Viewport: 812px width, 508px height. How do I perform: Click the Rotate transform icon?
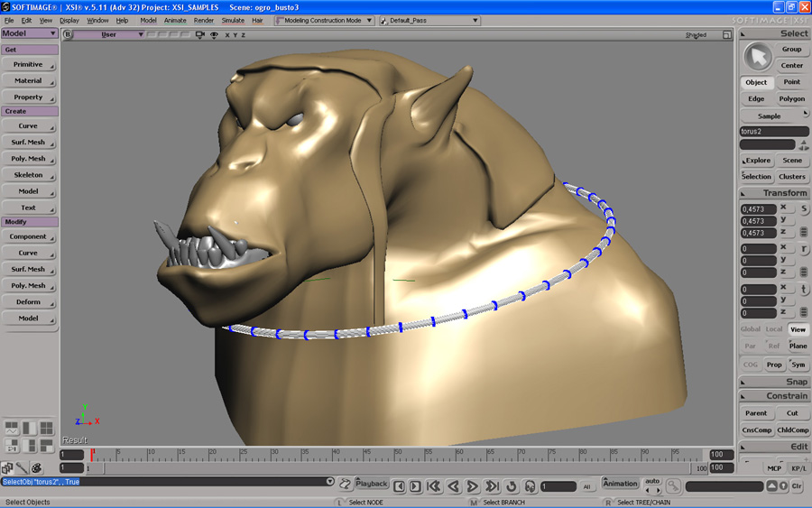tap(804, 249)
